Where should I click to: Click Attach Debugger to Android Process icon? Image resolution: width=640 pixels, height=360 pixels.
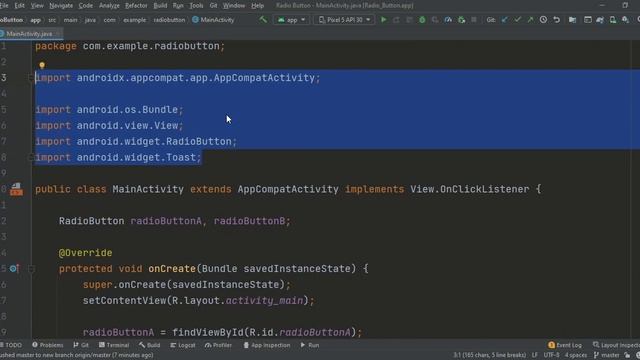(x=461, y=20)
